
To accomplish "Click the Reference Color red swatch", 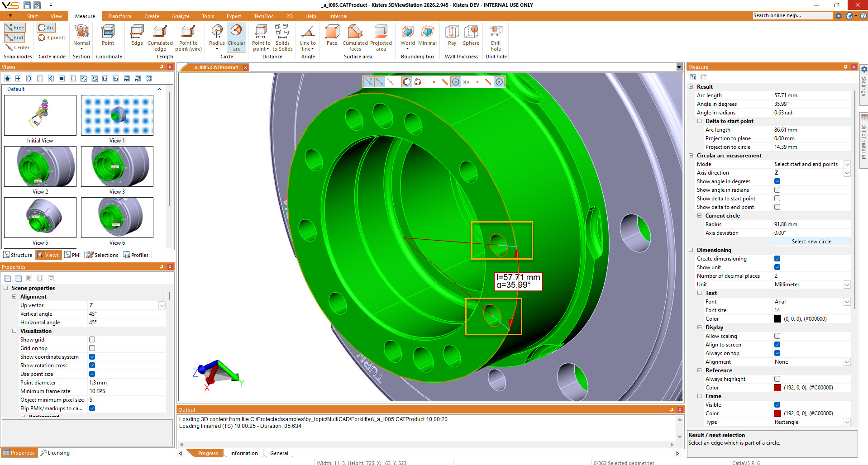I will [777, 388].
